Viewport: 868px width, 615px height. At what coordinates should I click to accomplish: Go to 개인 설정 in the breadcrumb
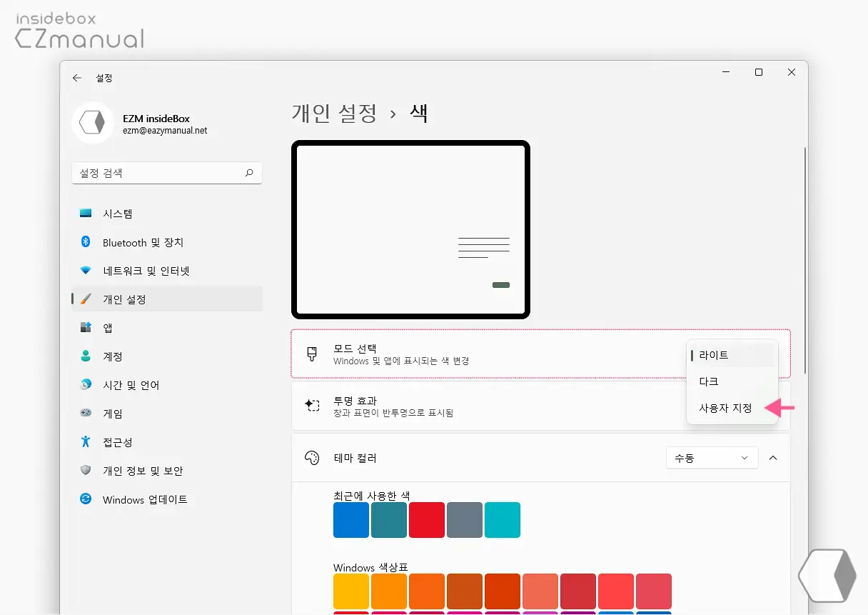[334, 113]
